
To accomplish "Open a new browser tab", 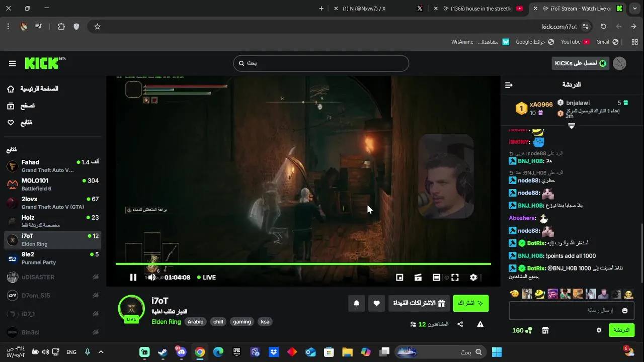I will pyautogui.click(x=321, y=9).
